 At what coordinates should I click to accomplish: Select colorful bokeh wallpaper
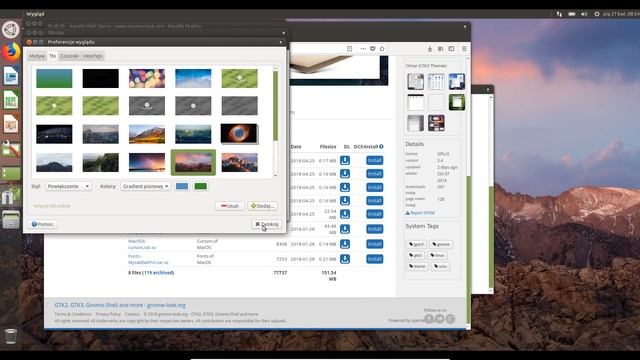[147, 78]
